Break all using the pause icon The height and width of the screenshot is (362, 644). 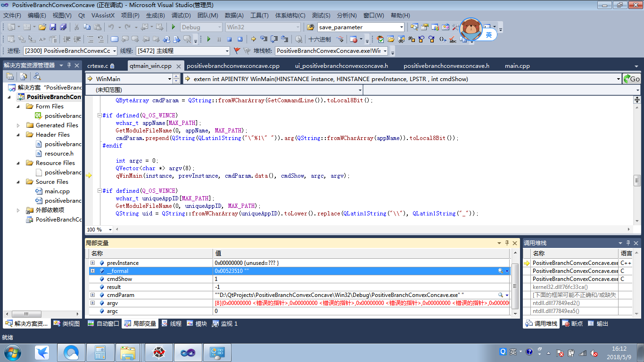pos(219,39)
